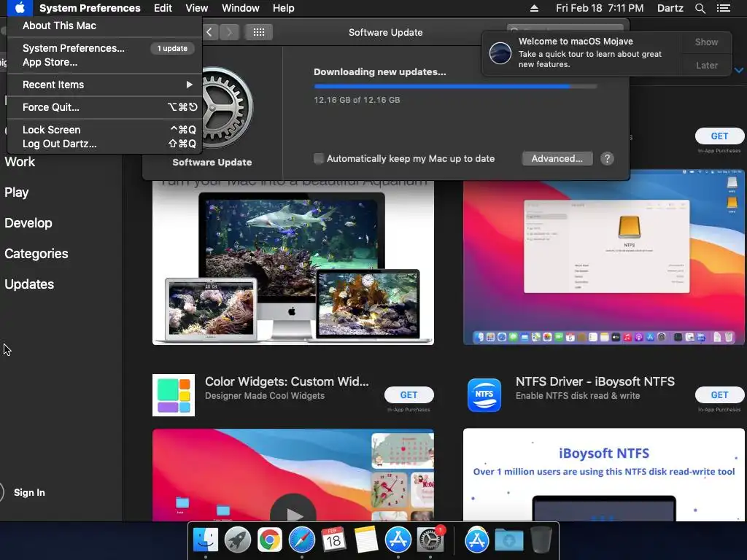Open Spotlight search magnifier in menu bar
The width and height of the screenshot is (747, 560).
(x=700, y=8)
